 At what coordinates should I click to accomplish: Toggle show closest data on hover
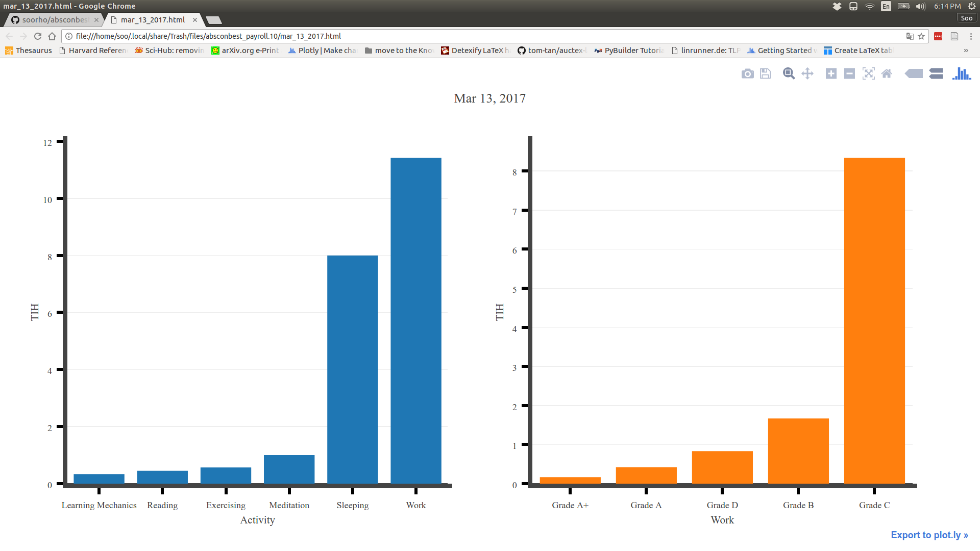[x=914, y=74]
